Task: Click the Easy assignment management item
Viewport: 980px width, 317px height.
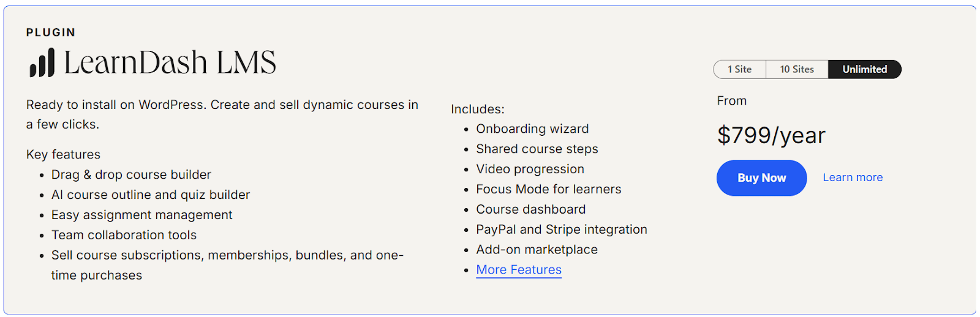Action: coord(141,215)
